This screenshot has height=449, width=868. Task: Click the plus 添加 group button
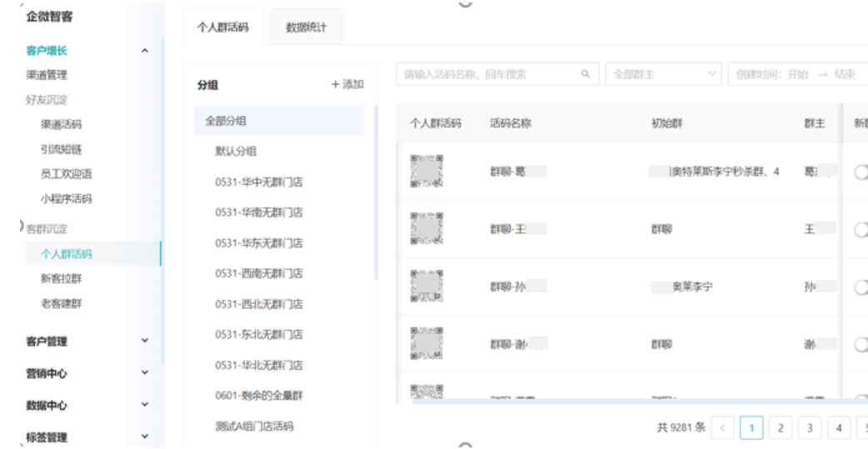347,85
